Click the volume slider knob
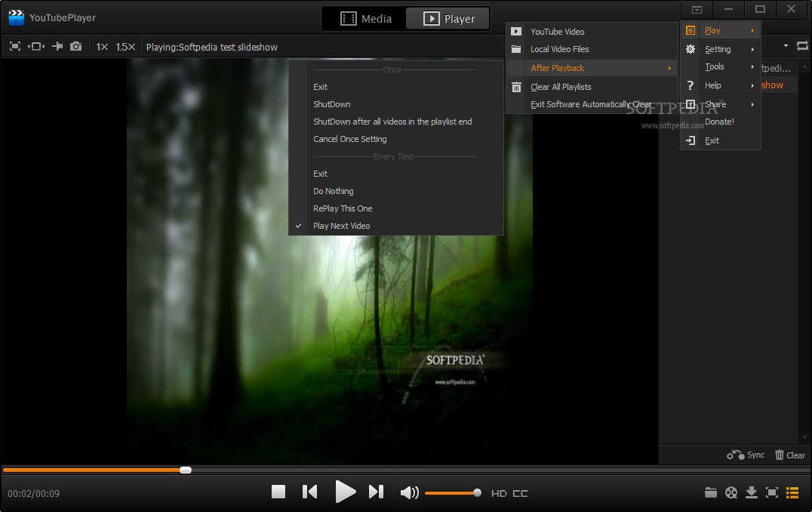The image size is (812, 512). pos(477,493)
